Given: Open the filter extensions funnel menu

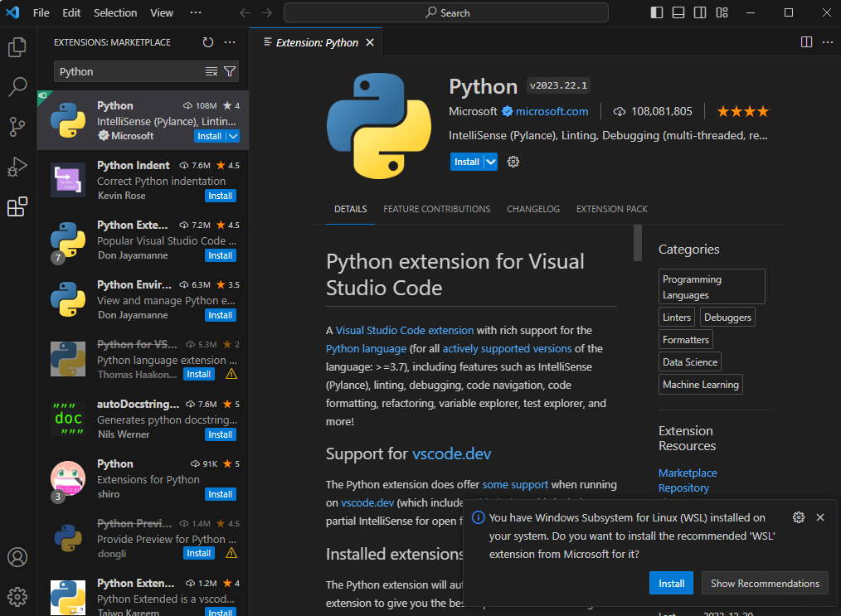Looking at the screenshot, I should click(x=230, y=72).
